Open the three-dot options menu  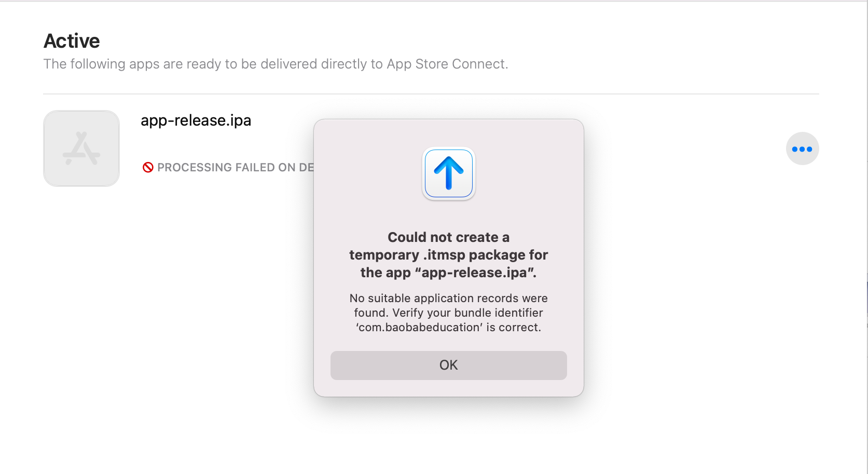point(802,148)
